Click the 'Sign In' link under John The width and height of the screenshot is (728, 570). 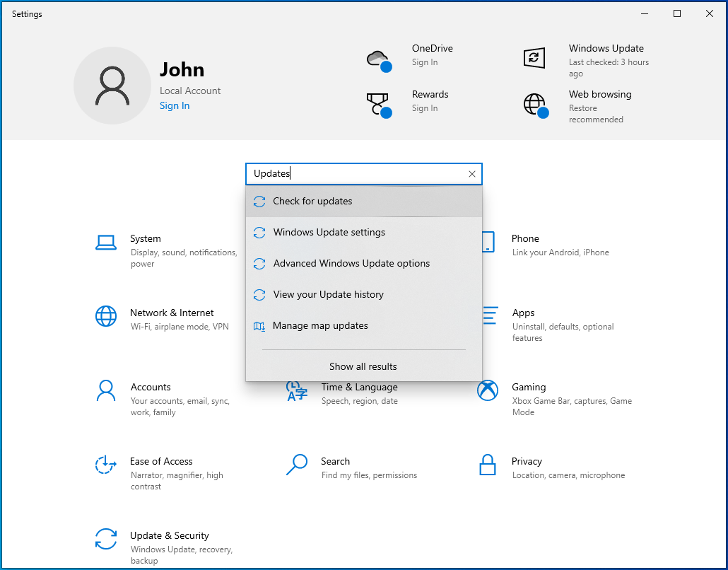click(175, 106)
